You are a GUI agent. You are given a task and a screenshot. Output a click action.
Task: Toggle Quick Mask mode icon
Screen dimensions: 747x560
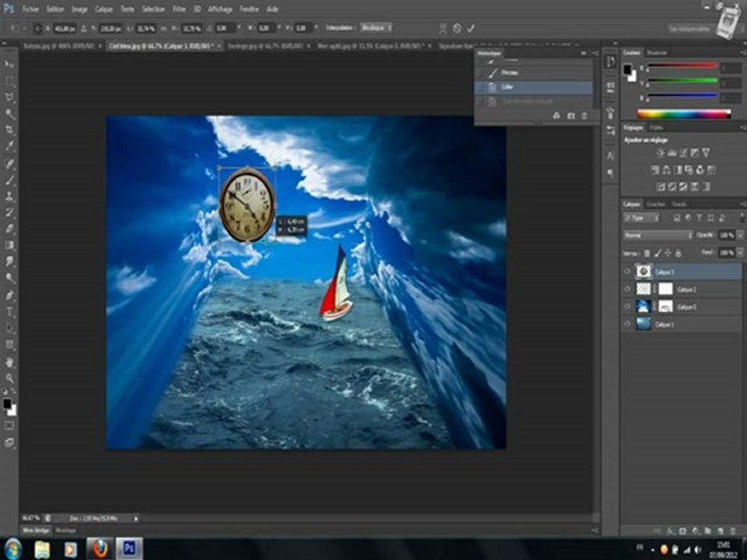click(9, 425)
